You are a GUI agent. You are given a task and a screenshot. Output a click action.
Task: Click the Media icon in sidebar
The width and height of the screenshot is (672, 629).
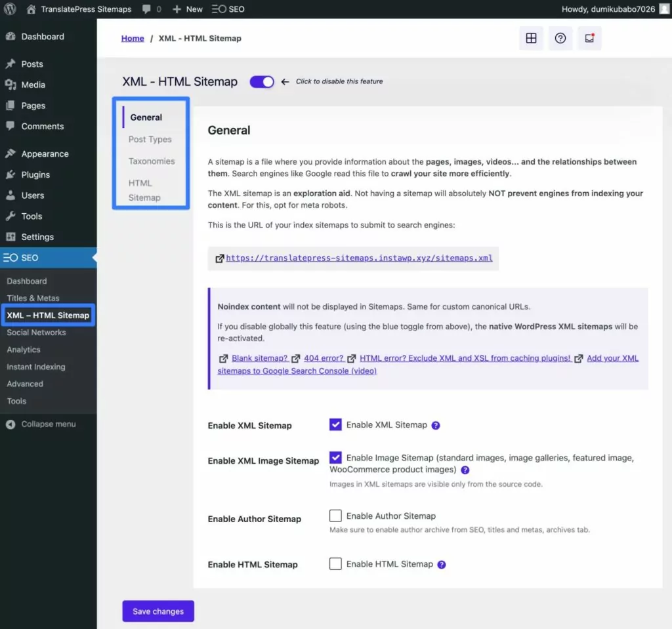[10, 85]
